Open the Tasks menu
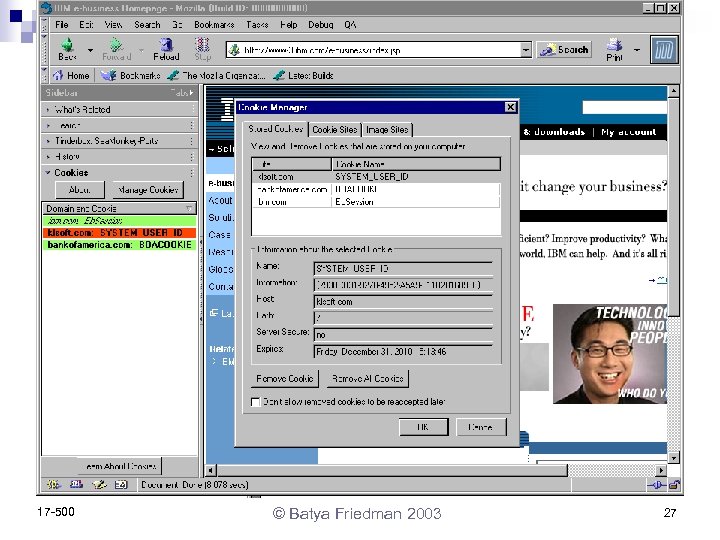The image size is (720, 540). (x=257, y=25)
